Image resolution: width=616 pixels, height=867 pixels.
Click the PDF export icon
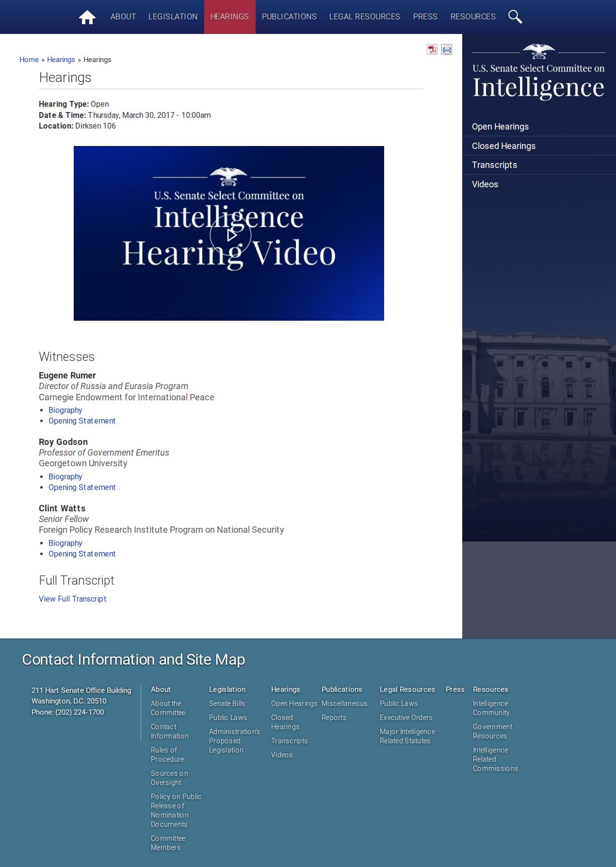[x=432, y=49]
